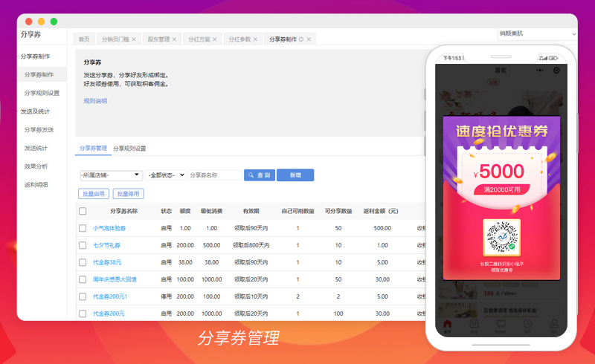The height and width of the screenshot is (364, 595).
Task: Open the 规则说明 link
Action: [95, 101]
